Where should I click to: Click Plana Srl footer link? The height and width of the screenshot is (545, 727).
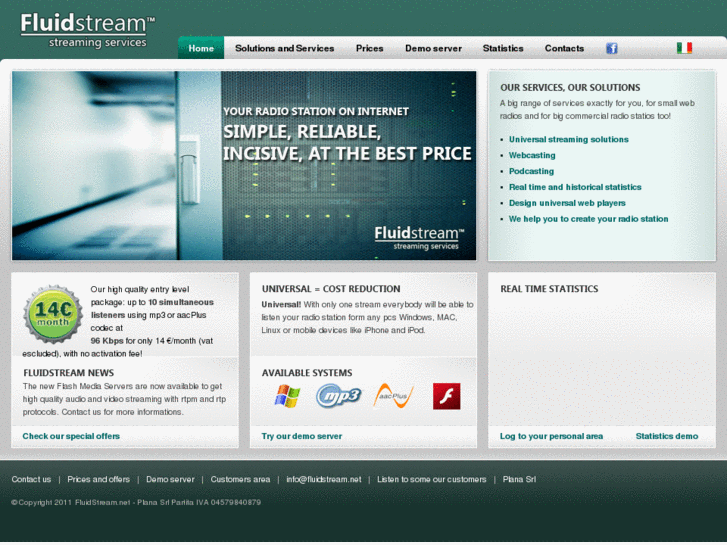coord(519,479)
